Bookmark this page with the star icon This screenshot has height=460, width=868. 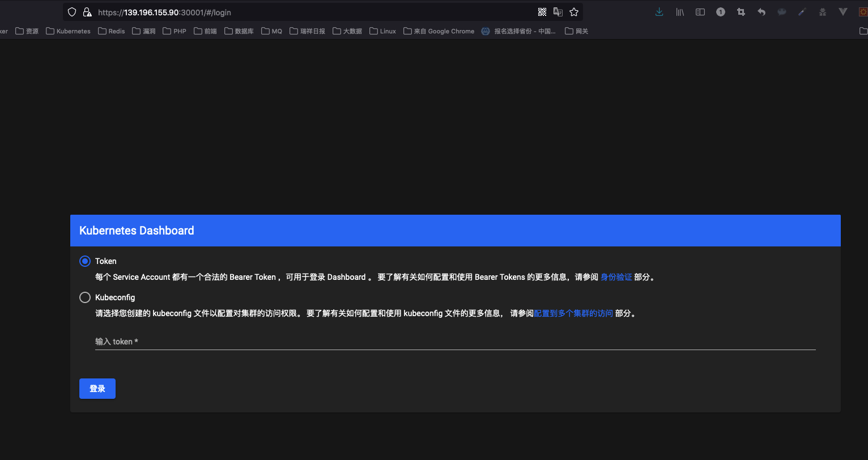pos(574,12)
